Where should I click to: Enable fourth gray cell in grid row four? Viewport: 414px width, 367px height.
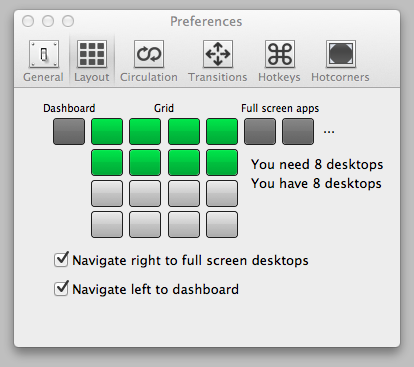pyautogui.click(x=222, y=224)
